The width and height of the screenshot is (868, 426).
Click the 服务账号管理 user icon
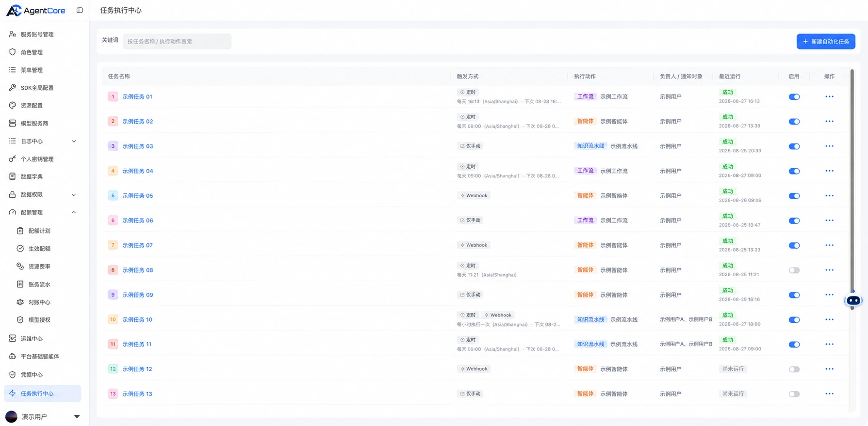pyautogui.click(x=12, y=34)
